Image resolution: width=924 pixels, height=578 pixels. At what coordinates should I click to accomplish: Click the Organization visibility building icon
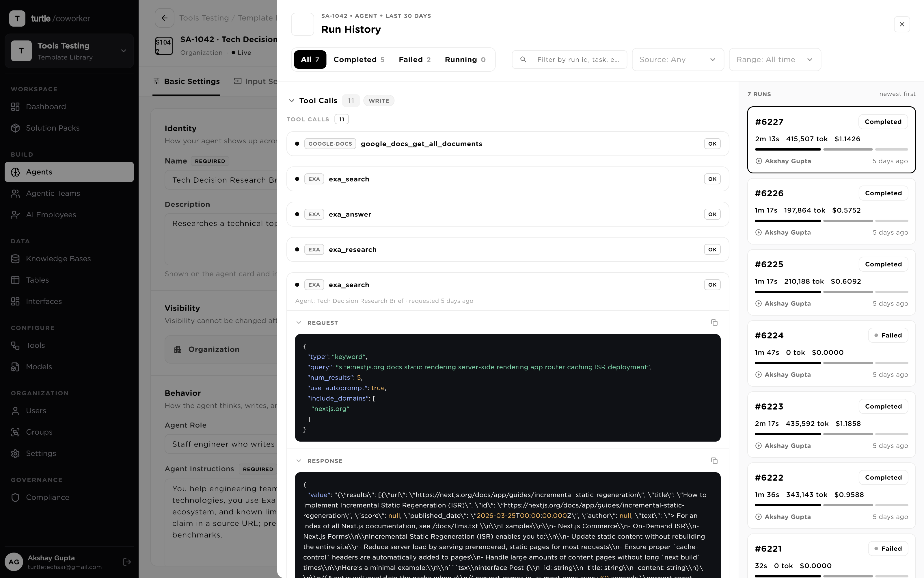(178, 349)
